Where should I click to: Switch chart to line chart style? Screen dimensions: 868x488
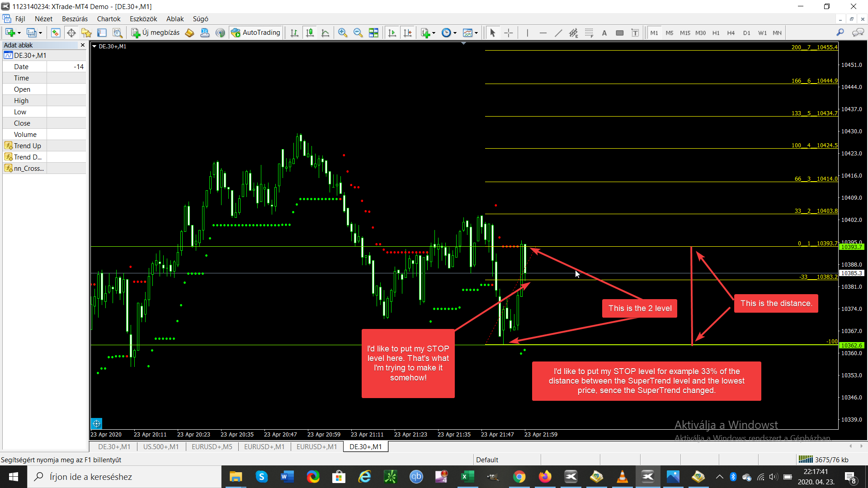coord(325,33)
